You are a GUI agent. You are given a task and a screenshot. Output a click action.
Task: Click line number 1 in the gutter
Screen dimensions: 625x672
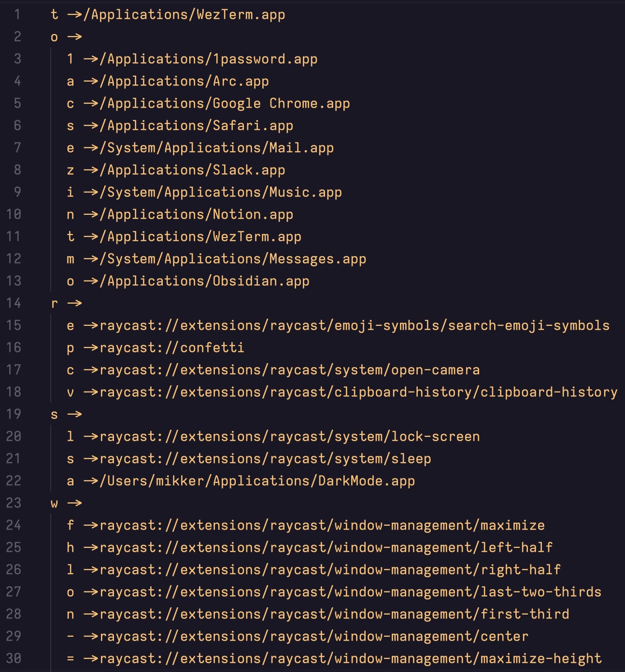pos(17,14)
